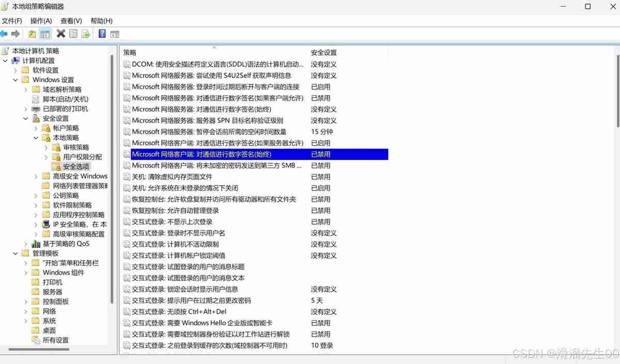Collapse the Windows 设置 tree node

[x=16, y=80]
